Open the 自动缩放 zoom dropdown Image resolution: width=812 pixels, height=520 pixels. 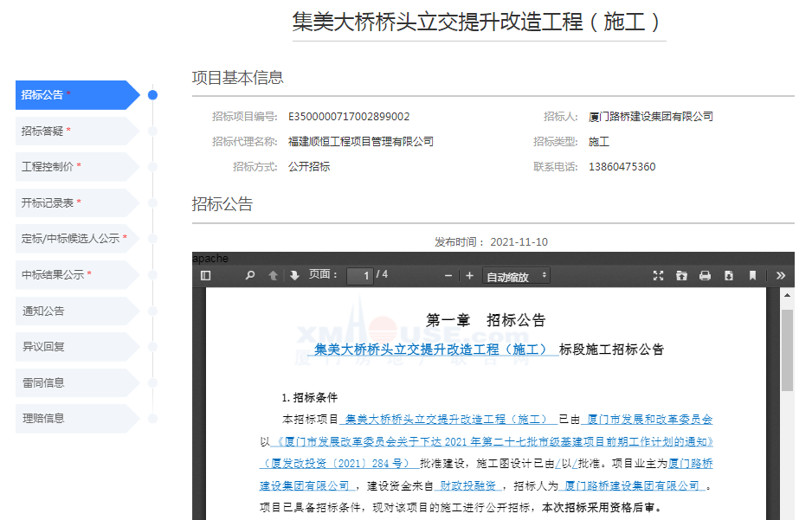(517, 276)
